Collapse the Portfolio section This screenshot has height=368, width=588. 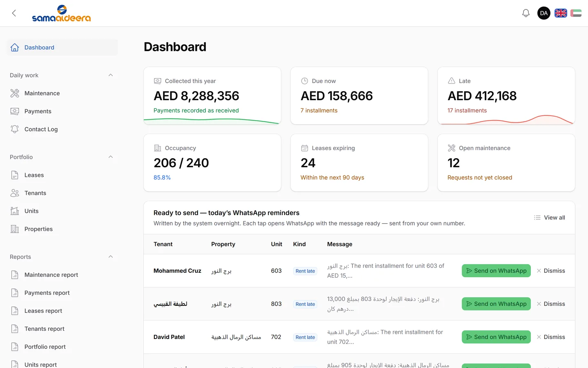coord(111,157)
